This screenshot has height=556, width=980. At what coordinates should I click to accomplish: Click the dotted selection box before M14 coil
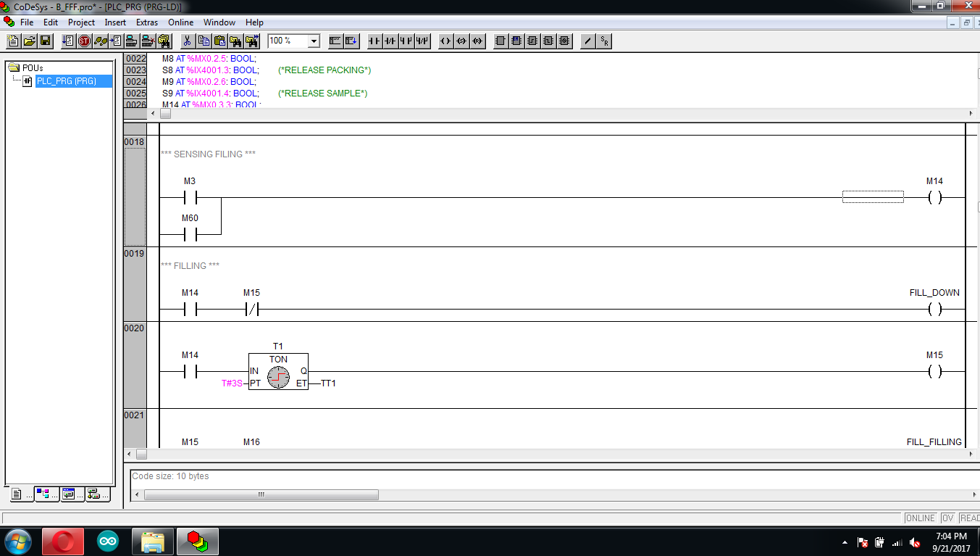point(873,197)
